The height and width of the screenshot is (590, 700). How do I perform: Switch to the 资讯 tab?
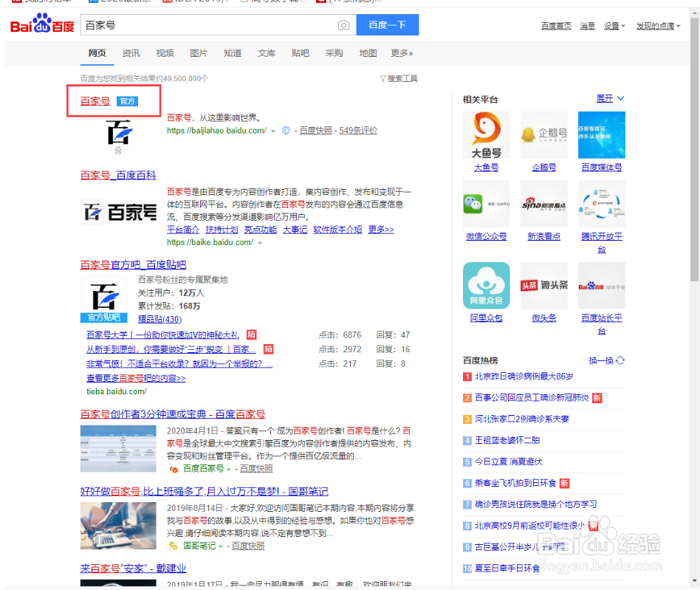tap(131, 53)
